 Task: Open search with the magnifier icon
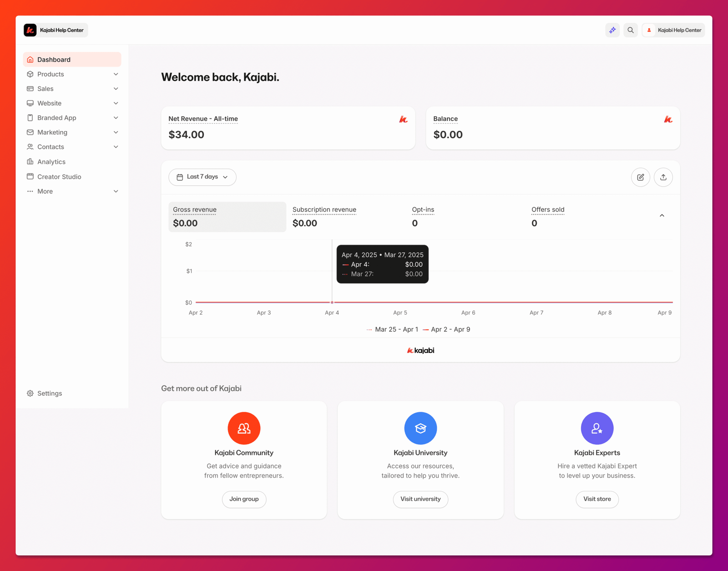pos(631,30)
